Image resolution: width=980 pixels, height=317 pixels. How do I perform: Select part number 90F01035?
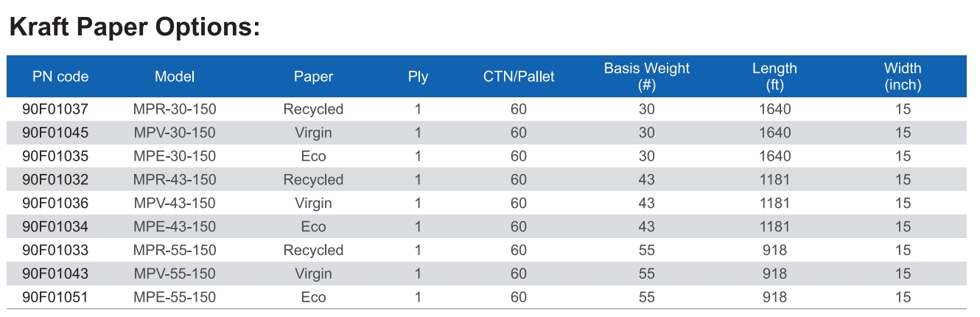(x=55, y=156)
